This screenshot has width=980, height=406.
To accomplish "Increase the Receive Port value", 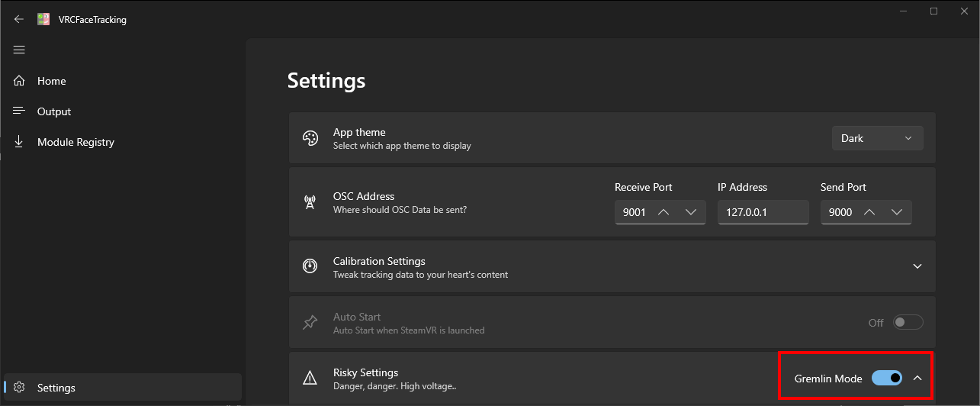I will 664,212.
